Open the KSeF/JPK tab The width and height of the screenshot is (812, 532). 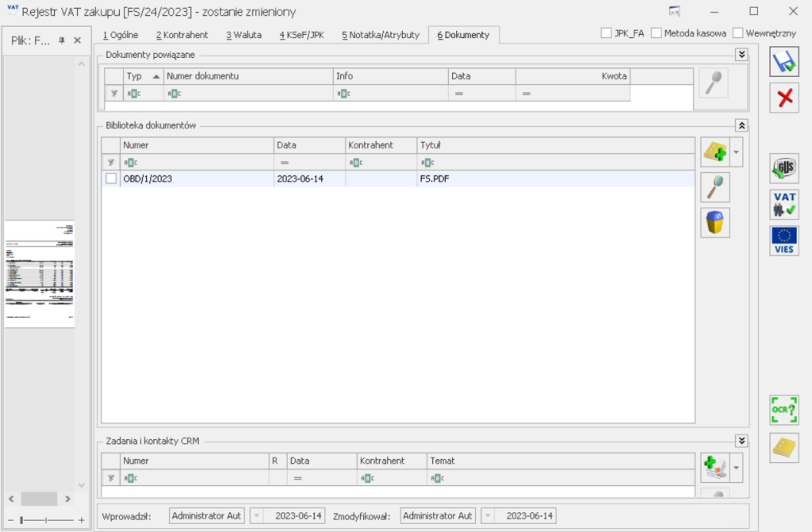(x=302, y=35)
